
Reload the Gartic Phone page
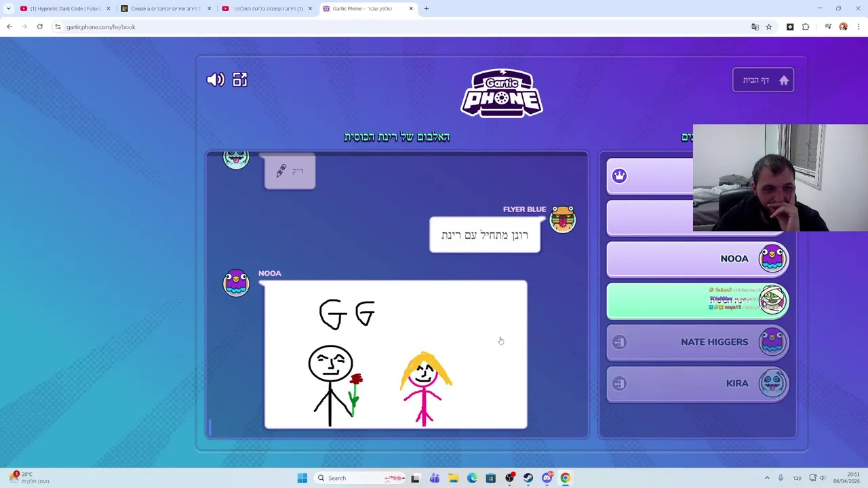click(40, 27)
